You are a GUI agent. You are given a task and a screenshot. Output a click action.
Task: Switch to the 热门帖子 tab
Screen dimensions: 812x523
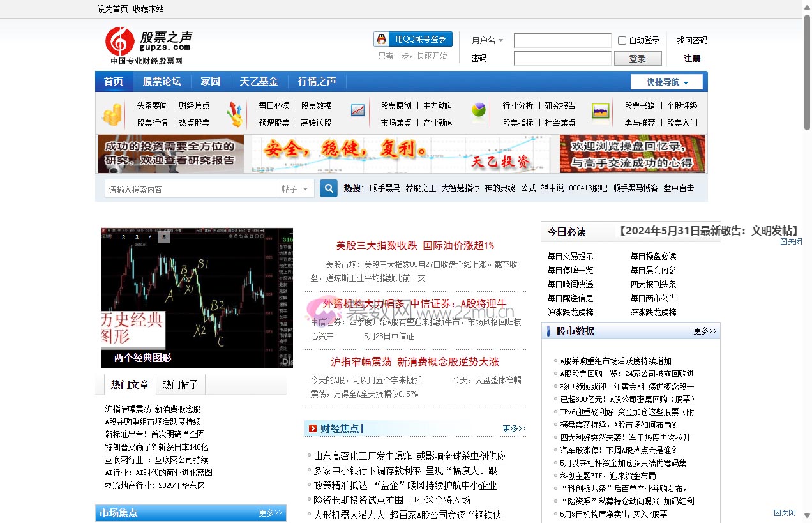point(180,384)
